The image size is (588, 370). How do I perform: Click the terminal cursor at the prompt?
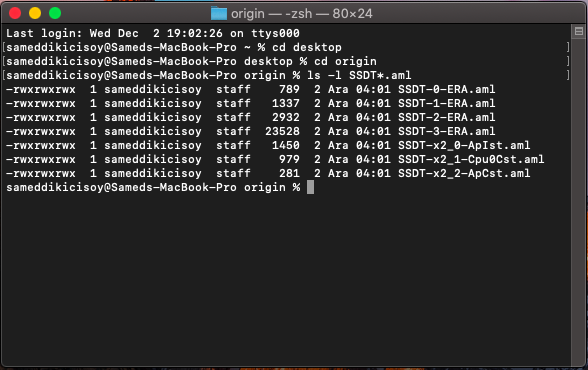click(310, 187)
